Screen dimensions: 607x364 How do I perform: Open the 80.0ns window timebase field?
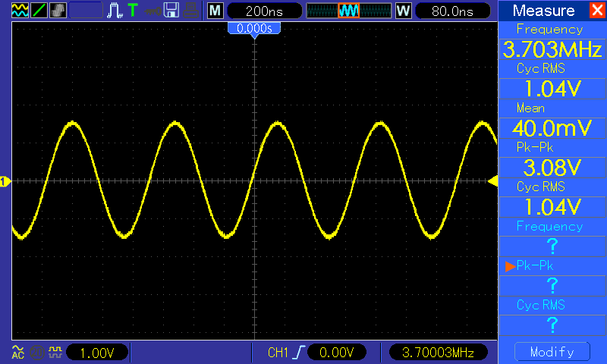point(450,11)
